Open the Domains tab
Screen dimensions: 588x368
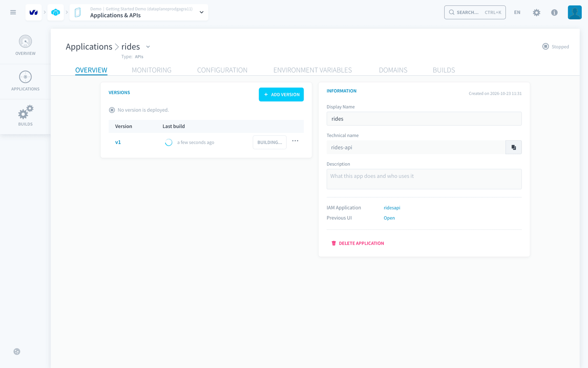(393, 70)
